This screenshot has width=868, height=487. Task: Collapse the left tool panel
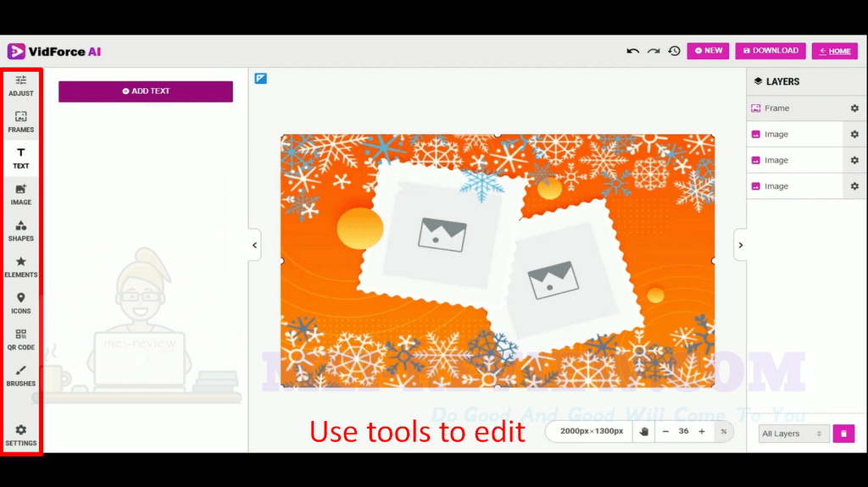254,245
